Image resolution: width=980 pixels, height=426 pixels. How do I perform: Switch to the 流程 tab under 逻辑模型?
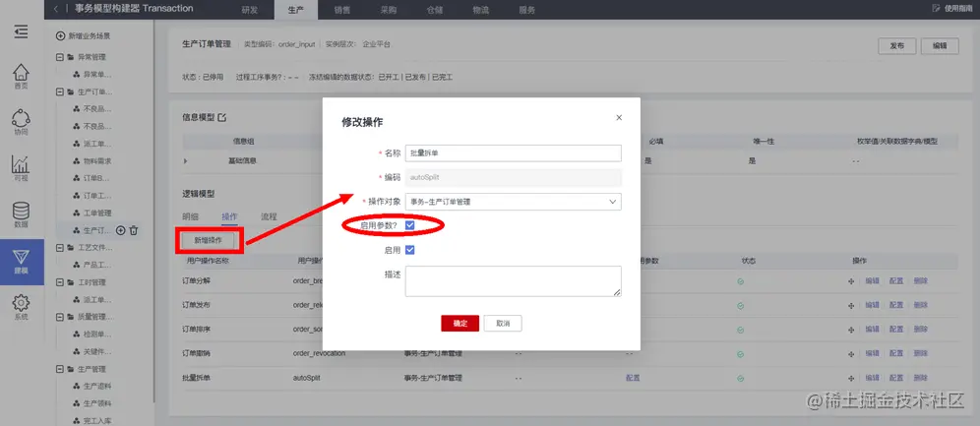[269, 216]
